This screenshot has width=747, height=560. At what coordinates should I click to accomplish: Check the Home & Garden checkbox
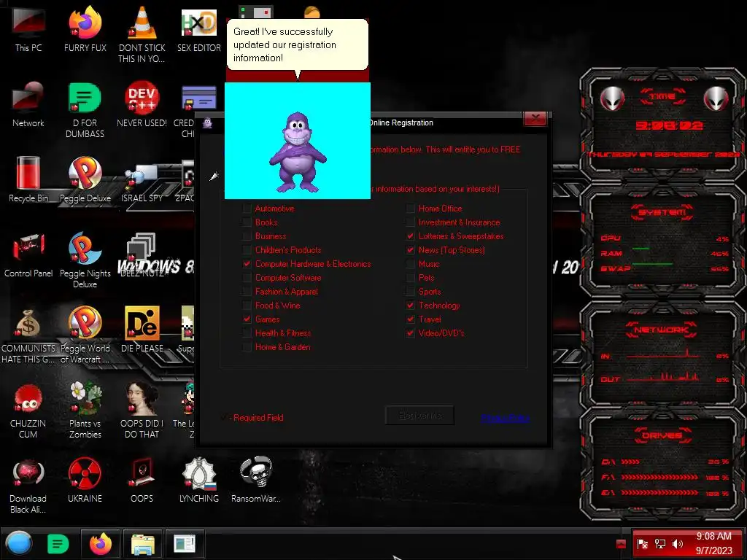[x=247, y=346]
